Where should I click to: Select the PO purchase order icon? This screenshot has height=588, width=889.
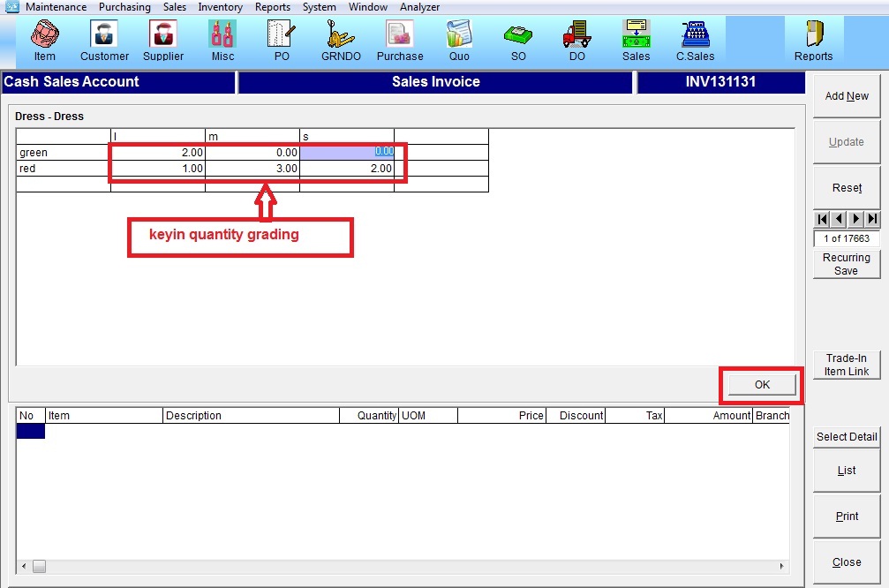282,41
